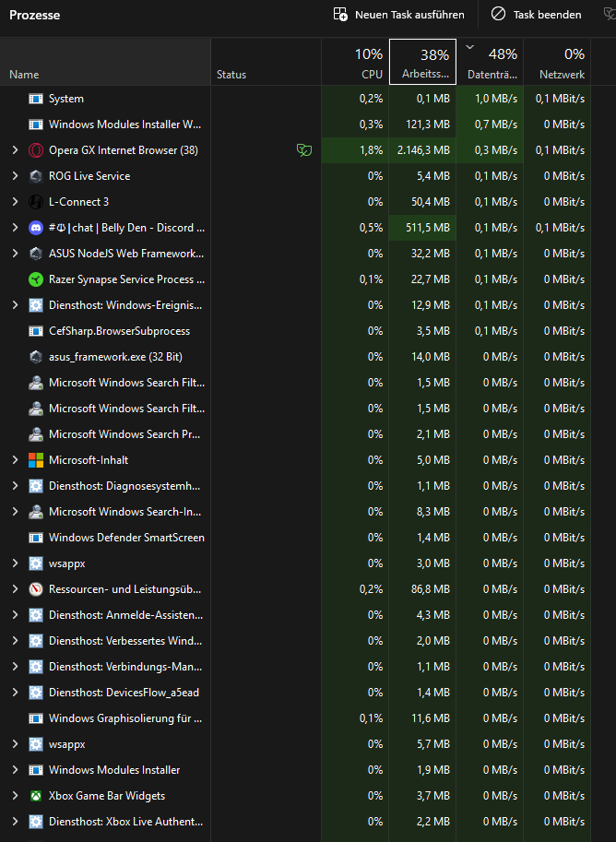Click the Diensthost: Verbindungs-Manager gear icon
616x842 pixels.
pyautogui.click(x=35, y=667)
